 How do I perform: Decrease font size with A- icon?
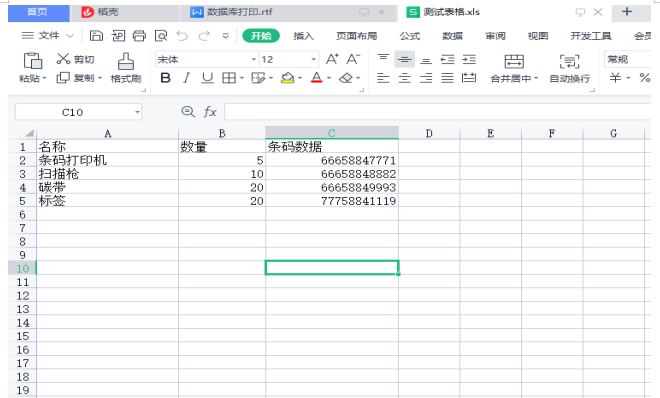point(353,59)
